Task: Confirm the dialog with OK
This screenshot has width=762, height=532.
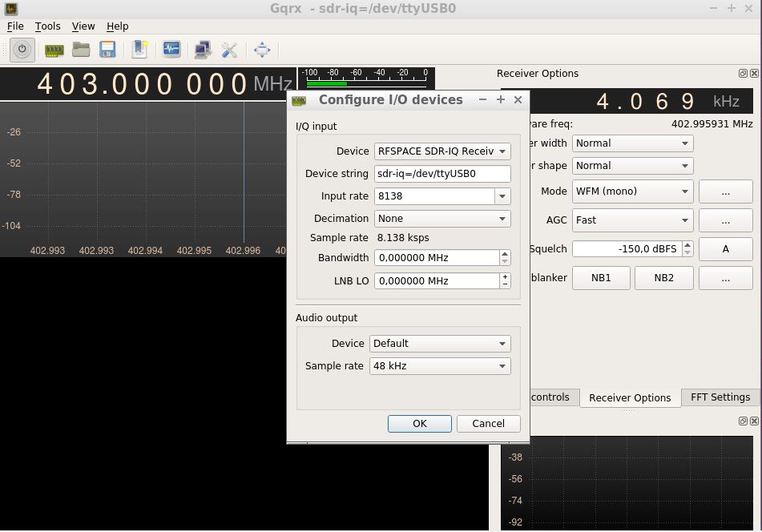Action: [x=419, y=424]
